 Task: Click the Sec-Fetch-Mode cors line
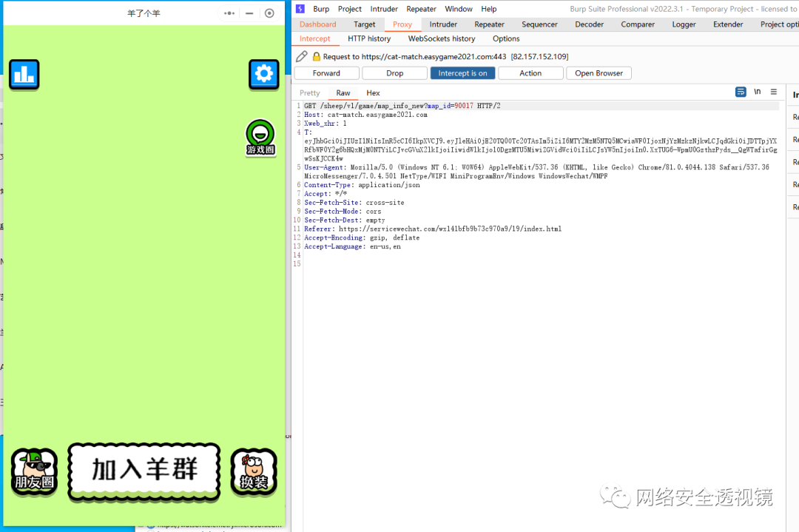click(343, 212)
